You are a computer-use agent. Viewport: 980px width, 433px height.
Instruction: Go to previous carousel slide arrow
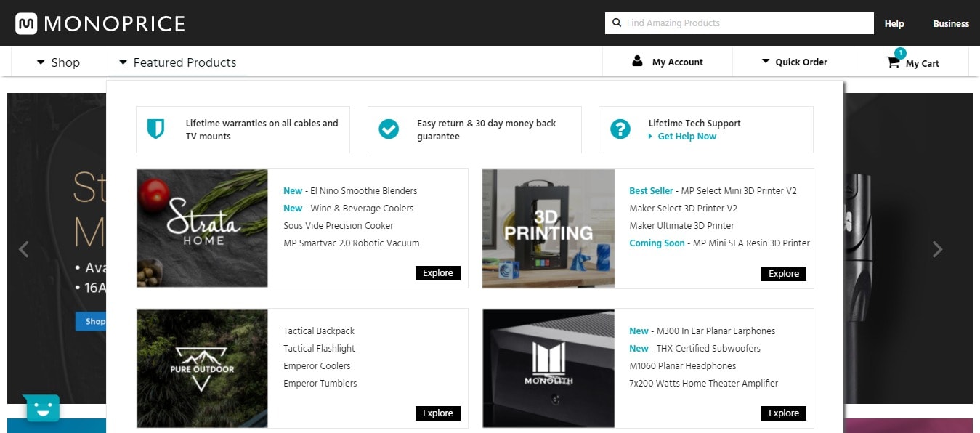coord(23,249)
